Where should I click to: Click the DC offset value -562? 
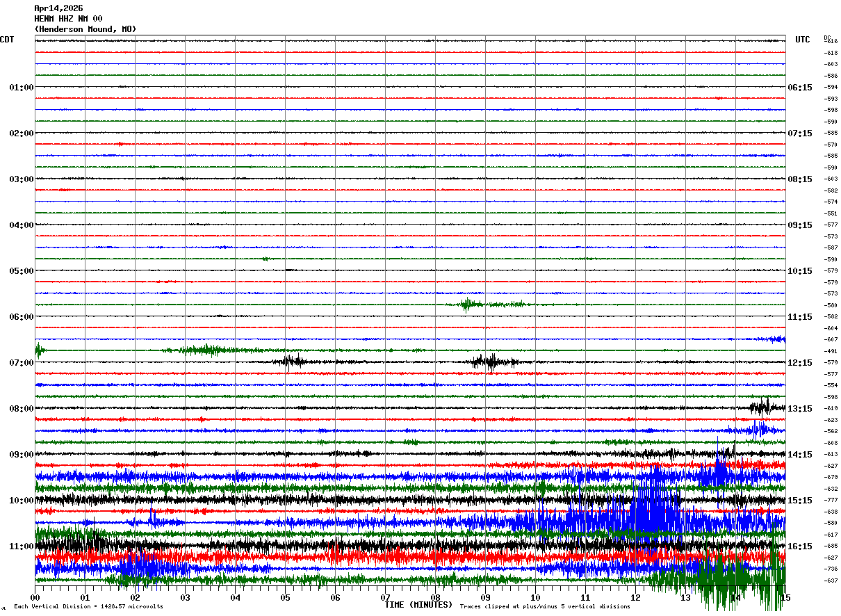pos(831,431)
